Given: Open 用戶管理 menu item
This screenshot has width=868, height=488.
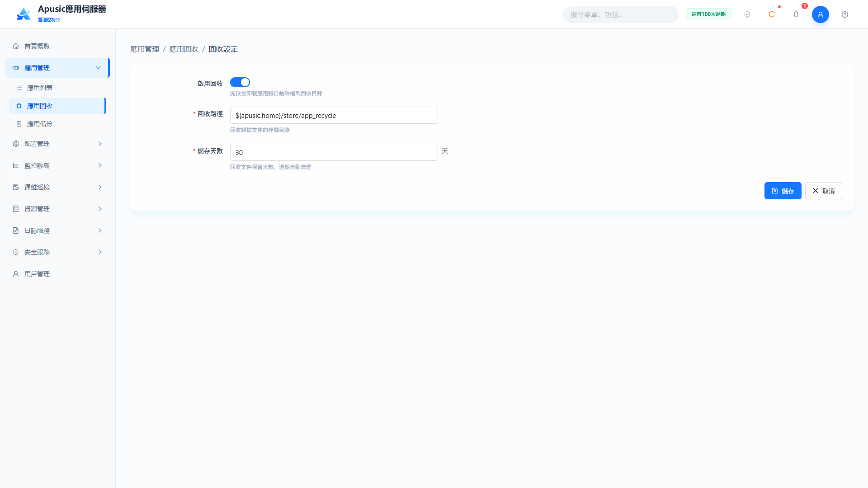Looking at the screenshot, I should 57,274.
